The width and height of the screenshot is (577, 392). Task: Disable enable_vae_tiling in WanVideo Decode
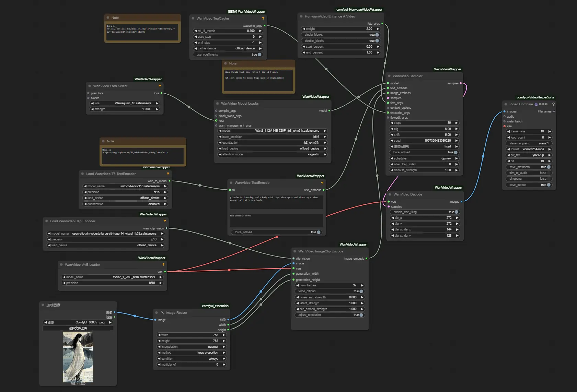coord(456,212)
